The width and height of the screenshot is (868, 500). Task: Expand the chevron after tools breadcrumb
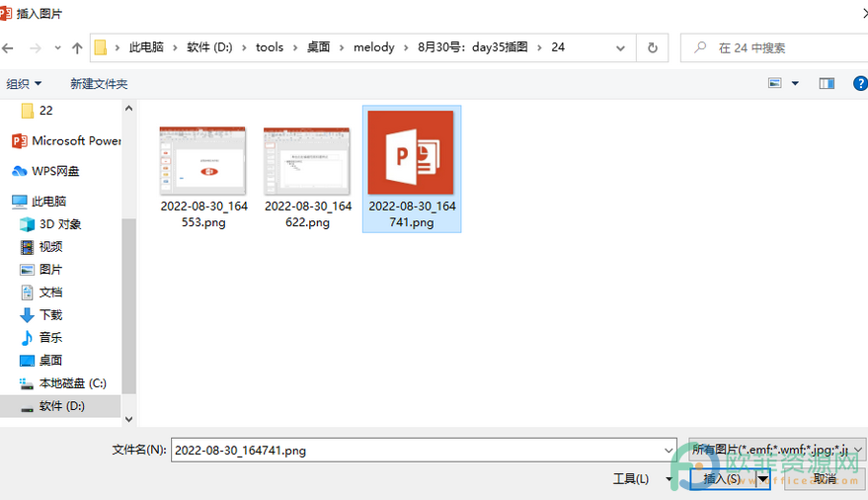tap(295, 48)
